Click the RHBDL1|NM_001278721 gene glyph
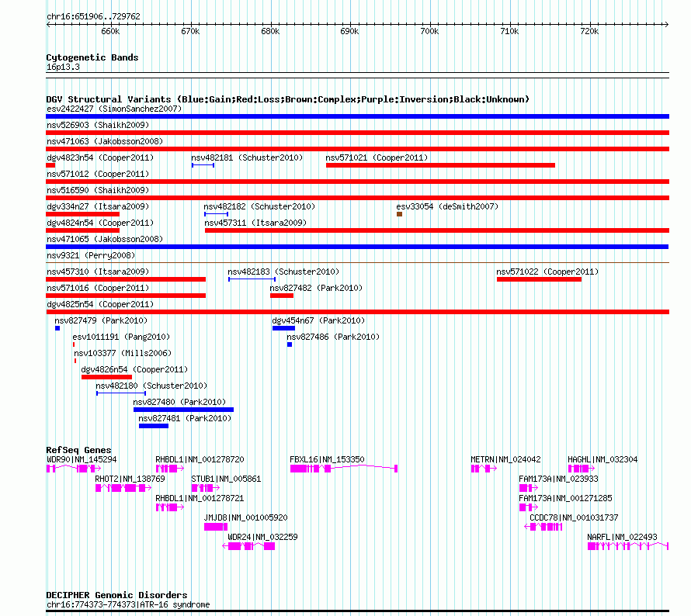Viewport: 691px width, 616px height. point(170,507)
